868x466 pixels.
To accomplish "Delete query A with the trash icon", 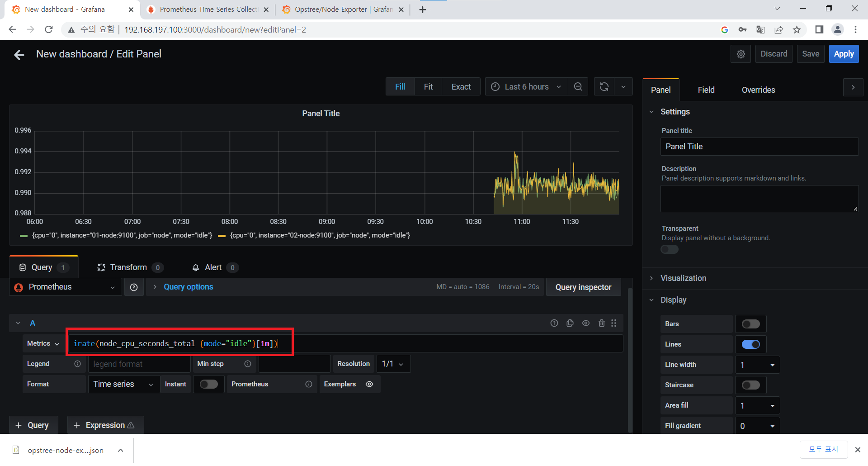I will coord(601,323).
